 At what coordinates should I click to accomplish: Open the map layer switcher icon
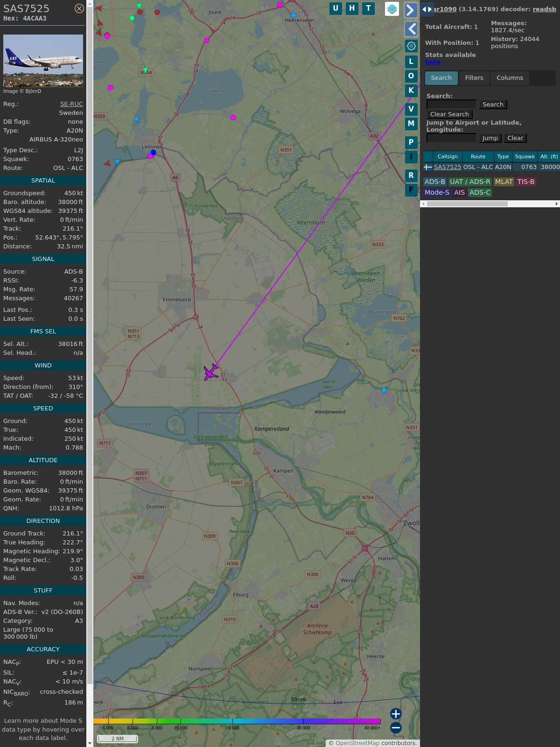point(392,9)
